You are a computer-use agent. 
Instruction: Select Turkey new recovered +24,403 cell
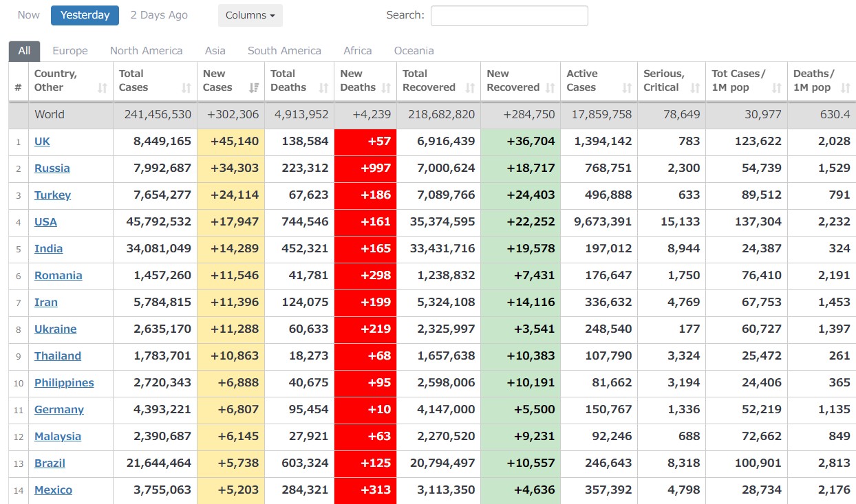[520, 195]
